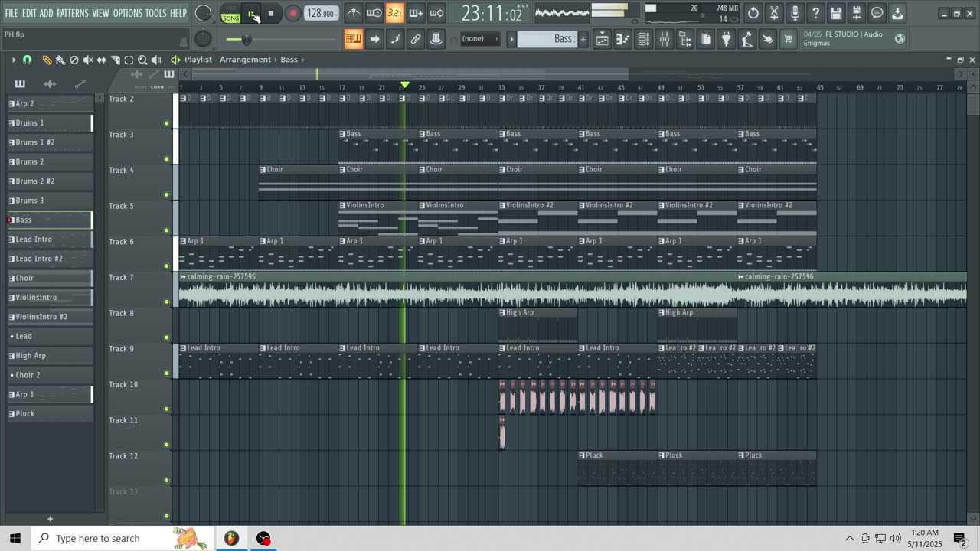
Task: Mute Track 7 with its green LED
Action: (x=166, y=302)
